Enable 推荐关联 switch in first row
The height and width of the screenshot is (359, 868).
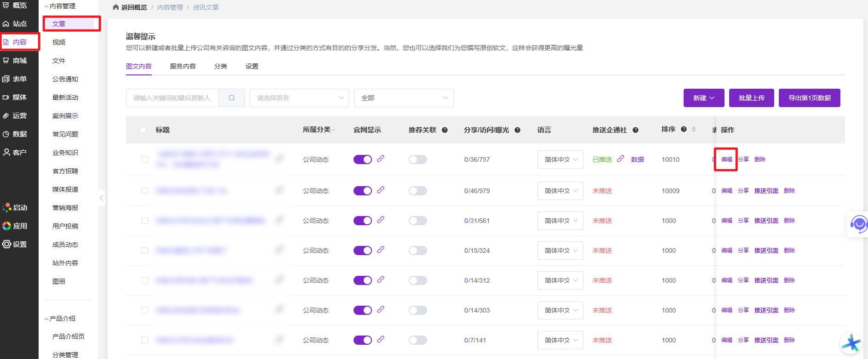point(417,160)
